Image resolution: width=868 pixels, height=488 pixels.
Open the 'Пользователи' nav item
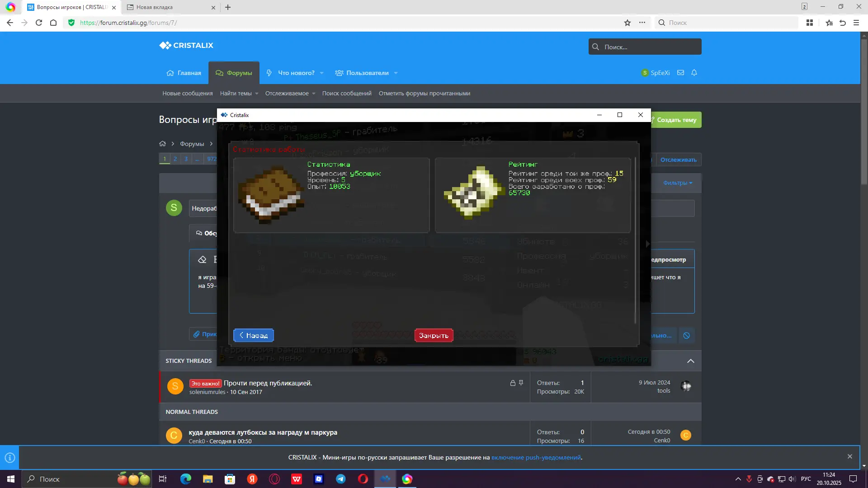pos(362,73)
